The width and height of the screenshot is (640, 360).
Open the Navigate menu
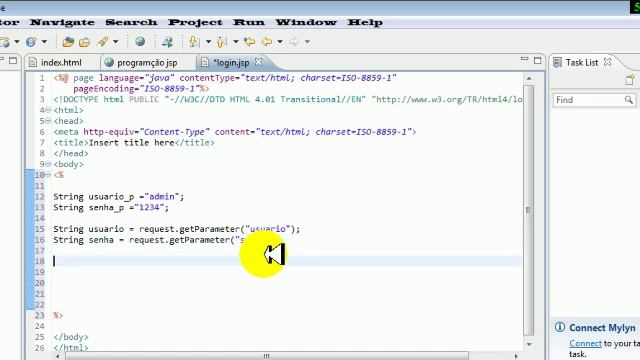(x=62, y=22)
